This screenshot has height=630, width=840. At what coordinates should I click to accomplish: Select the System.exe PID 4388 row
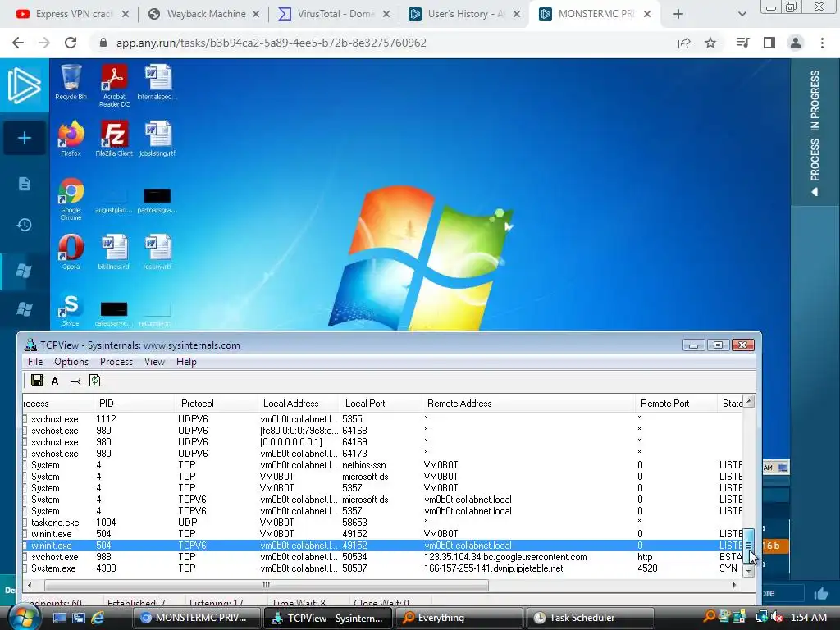coord(382,568)
